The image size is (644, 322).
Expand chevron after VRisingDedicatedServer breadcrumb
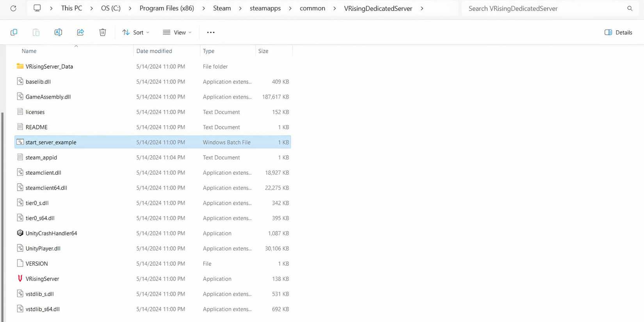422,8
